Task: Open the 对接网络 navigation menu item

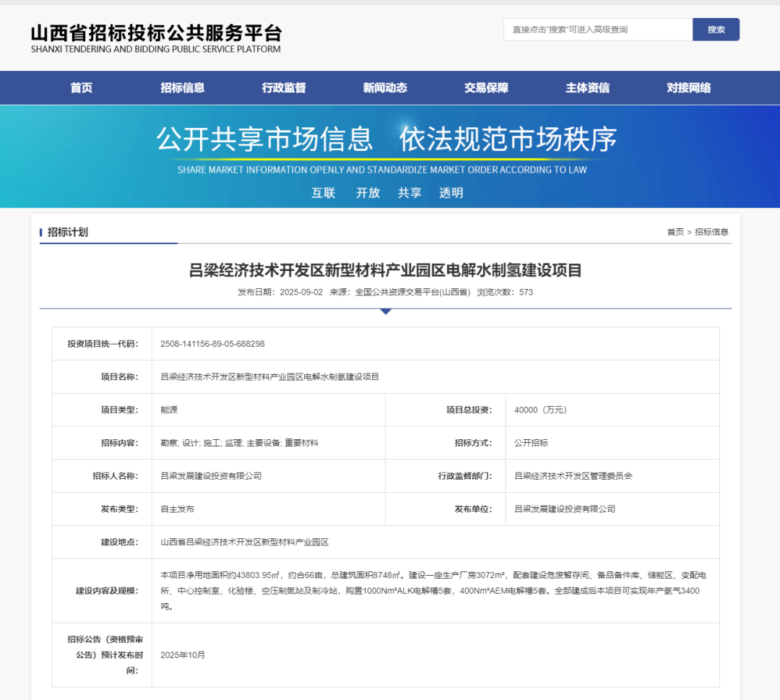Action: coord(688,87)
